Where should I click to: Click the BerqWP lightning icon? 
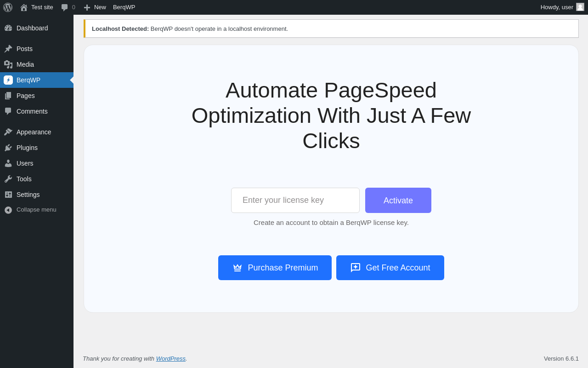pyautogui.click(x=8, y=80)
